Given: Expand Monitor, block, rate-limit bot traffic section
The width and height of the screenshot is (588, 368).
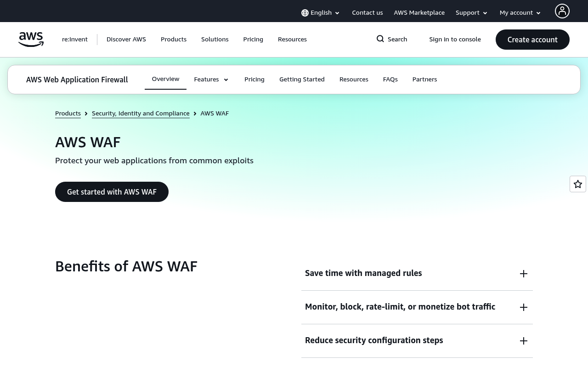Looking at the screenshot, I should pos(417,307).
